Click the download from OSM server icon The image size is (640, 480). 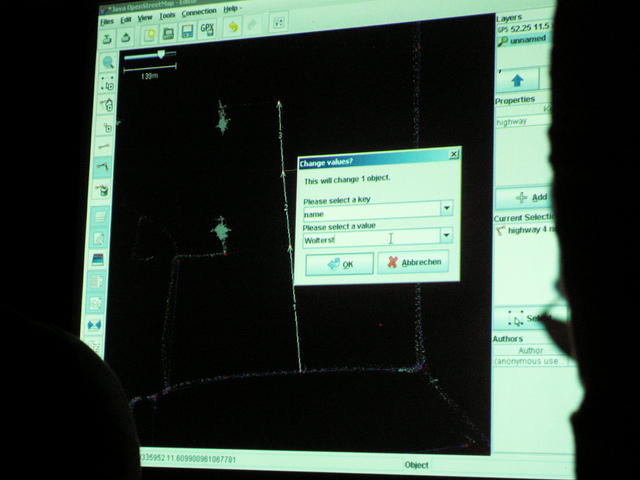(107, 39)
